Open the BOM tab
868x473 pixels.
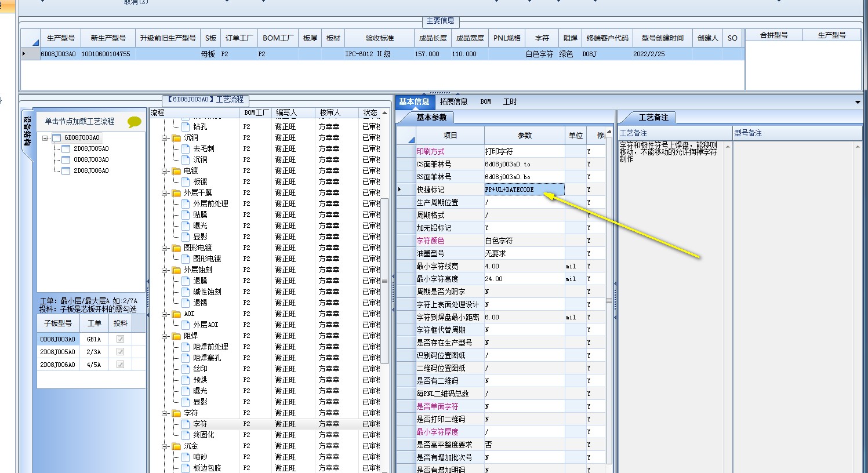486,101
